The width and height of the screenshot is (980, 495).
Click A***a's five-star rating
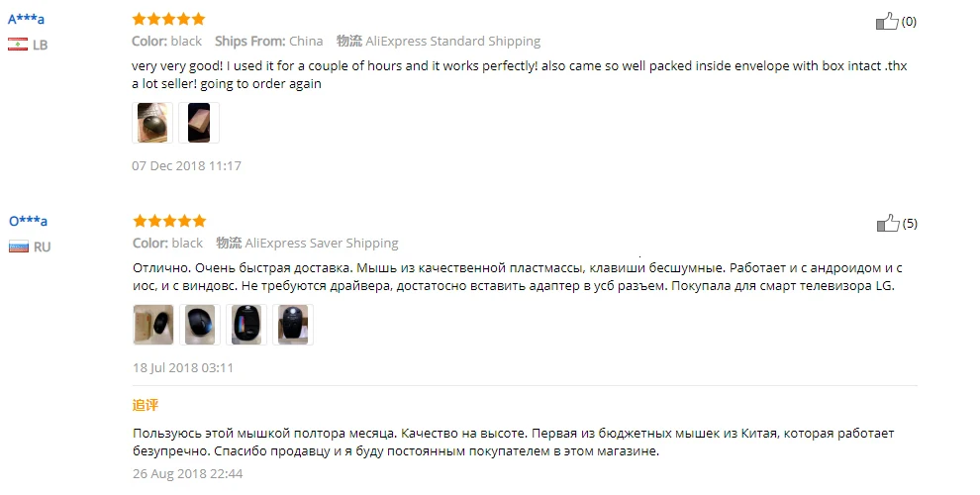pos(168,19)
